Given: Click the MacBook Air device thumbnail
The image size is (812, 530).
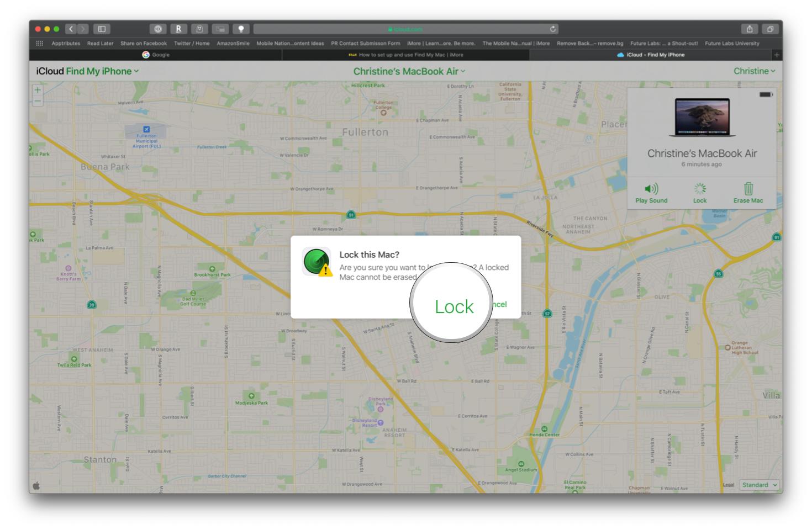Looking at the screenshot, I should point(702,118).
